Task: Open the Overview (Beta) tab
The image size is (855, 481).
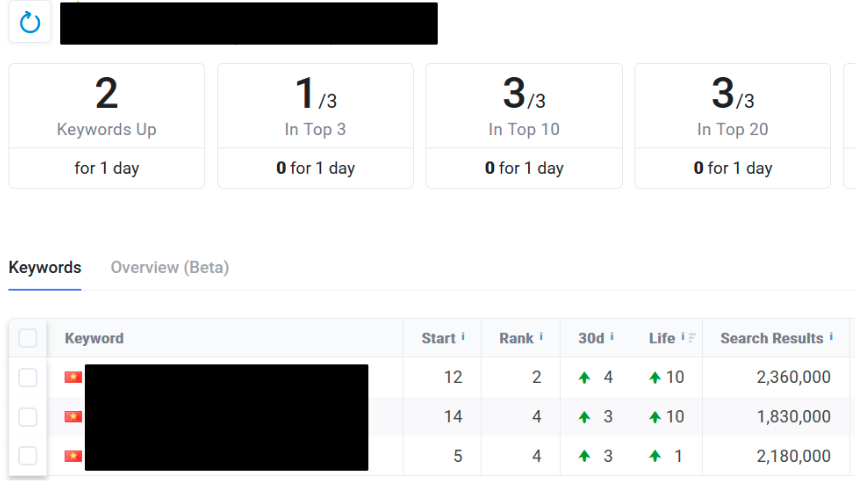Action: 170,268
